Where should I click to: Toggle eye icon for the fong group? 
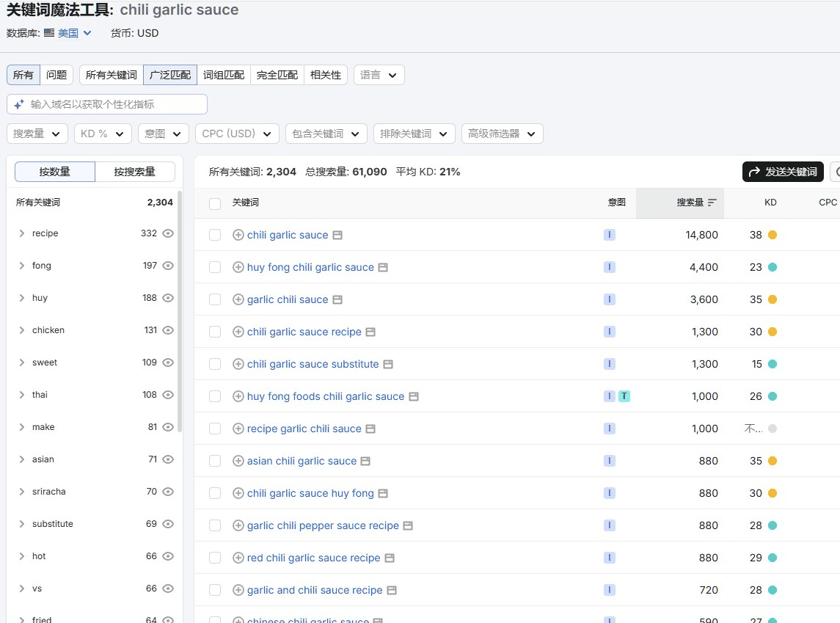click(168, 266)
